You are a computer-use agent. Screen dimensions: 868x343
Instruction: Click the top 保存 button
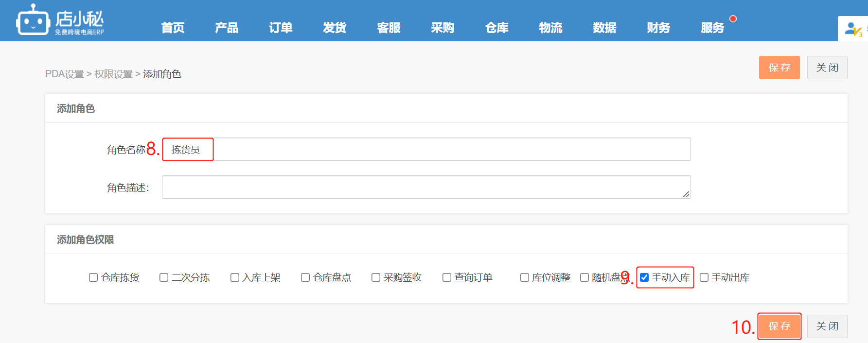coord(779,68)
